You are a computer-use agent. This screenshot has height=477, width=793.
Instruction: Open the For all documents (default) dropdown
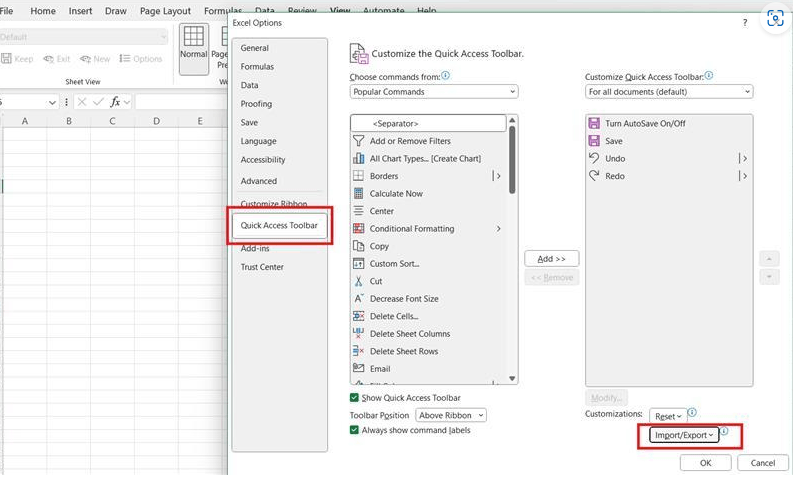[669, 92]
